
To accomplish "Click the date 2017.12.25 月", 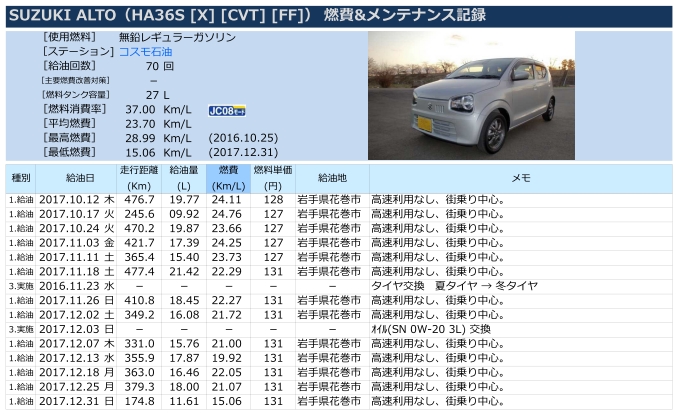I will point(77,387).
